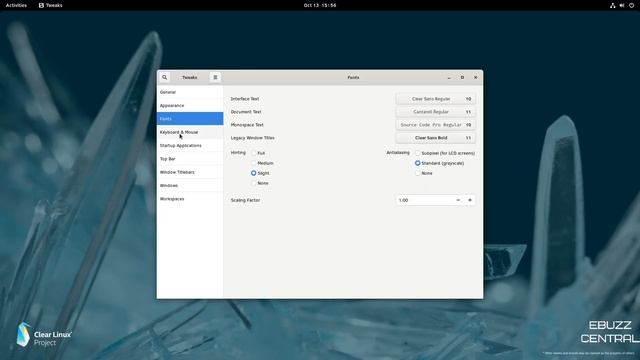Open the clock and calendar in the top bar
Image resolution: width=640 pixels, height=360 pixels.
[x=320, y=5]
